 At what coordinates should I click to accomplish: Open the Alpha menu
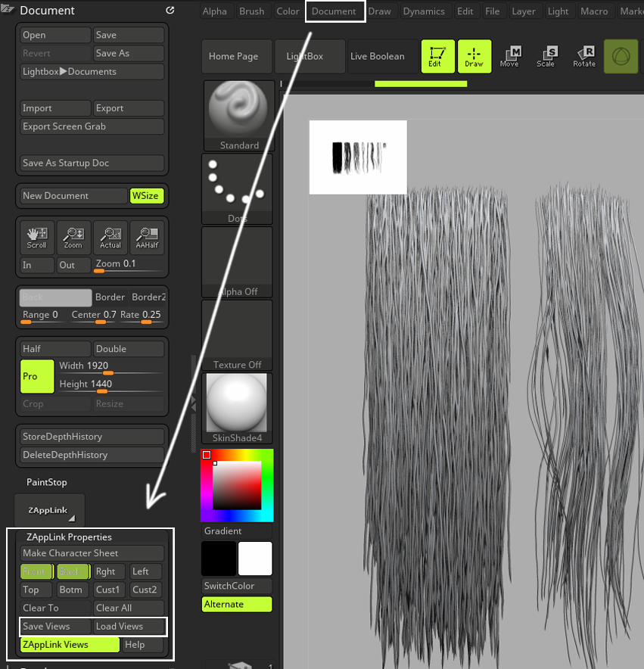click(215, 11)
